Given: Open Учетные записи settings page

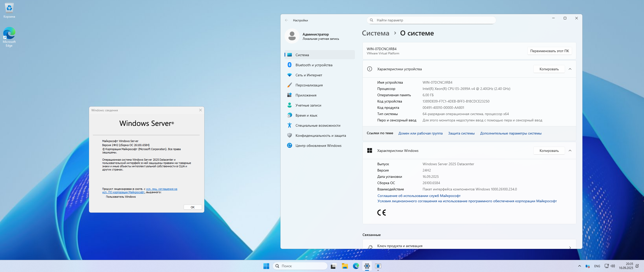Looking at the screenshot, I should tap(320, 105).
